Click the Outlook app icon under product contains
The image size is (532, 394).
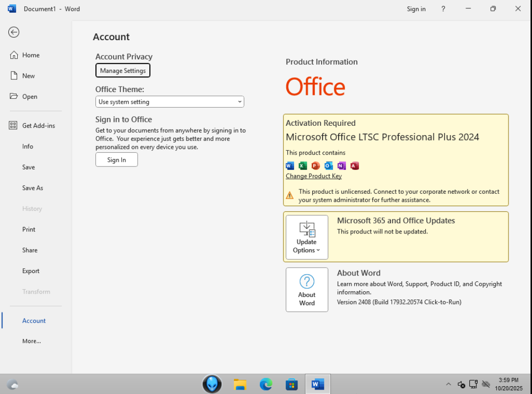coord(328,165)
